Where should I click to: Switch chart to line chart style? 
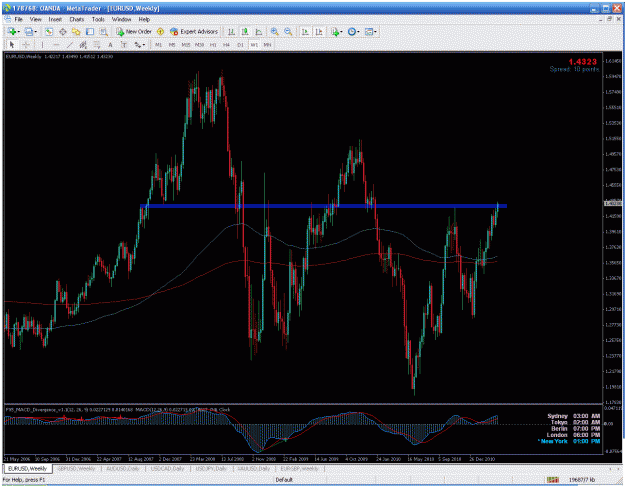[259, 32]
